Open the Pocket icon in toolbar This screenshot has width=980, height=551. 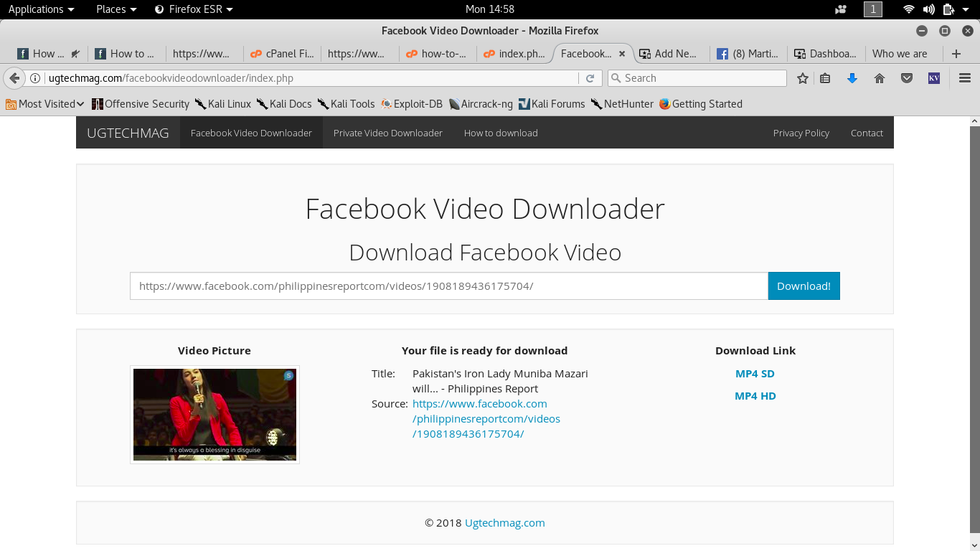click(907, 78)
